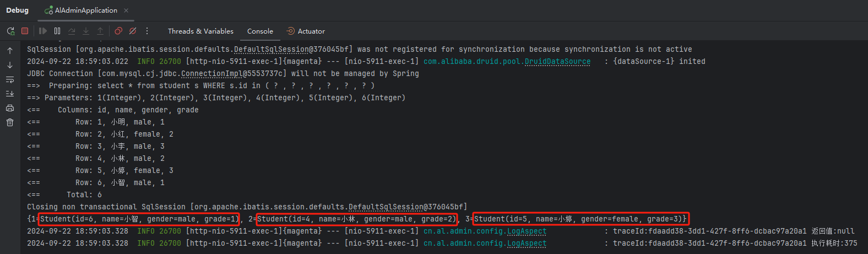Click the 'Row: 4, 小林, male, 2' line

[x=96, y=159]
